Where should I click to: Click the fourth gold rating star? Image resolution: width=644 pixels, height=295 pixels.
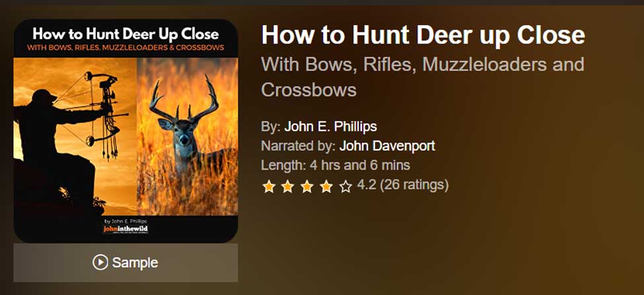pyautogui.click(x=326, y=187)
